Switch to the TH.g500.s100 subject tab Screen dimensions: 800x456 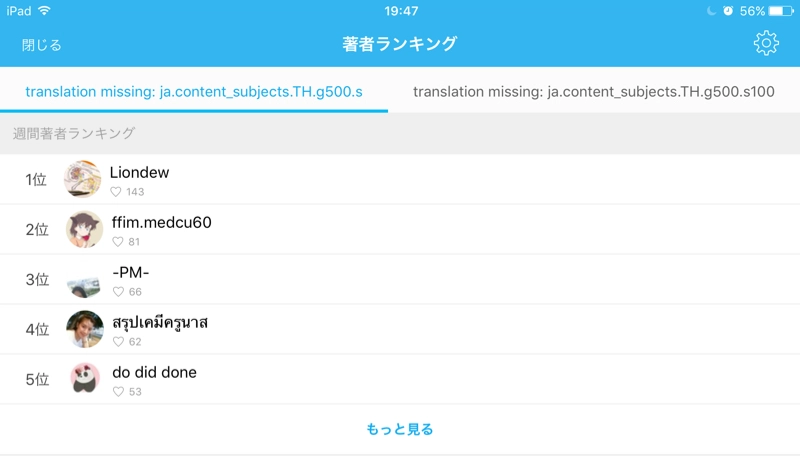[594, 92]
